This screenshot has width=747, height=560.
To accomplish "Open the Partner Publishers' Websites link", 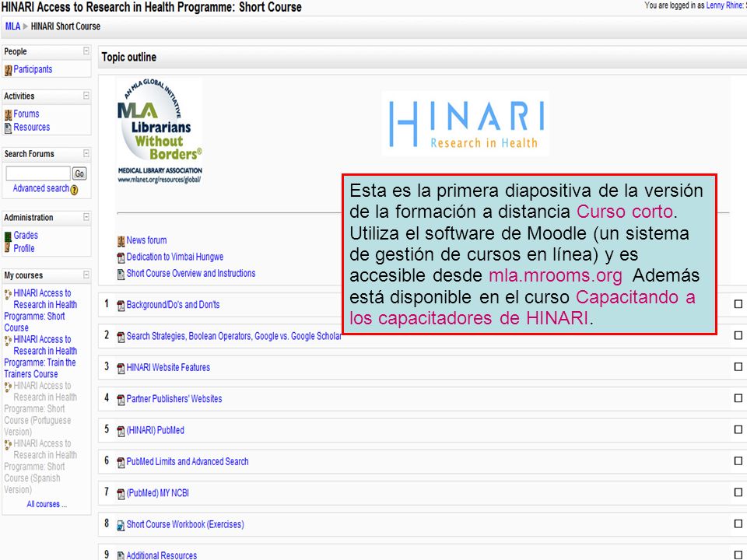I will [x=174, y=399].
